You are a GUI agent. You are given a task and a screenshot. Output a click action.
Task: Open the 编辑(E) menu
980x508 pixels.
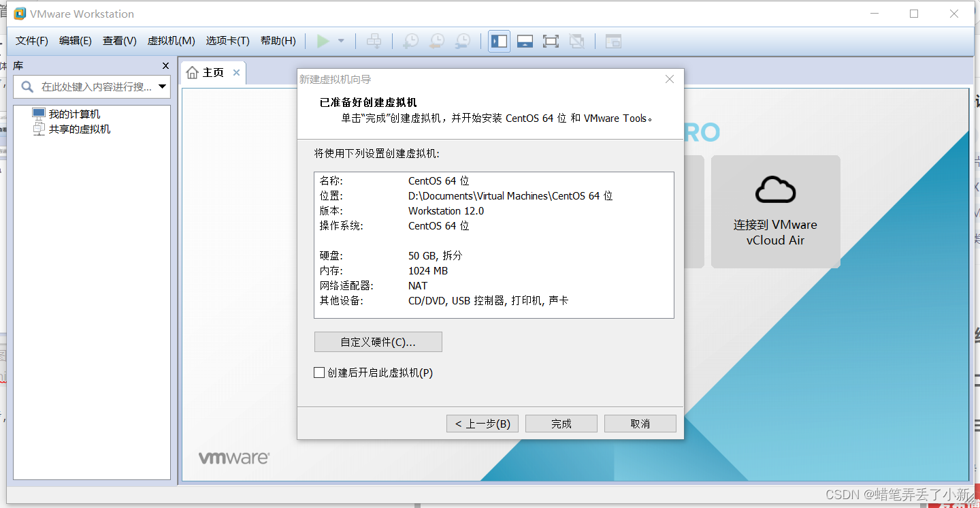pyautogui.click(x=76, y=41)
